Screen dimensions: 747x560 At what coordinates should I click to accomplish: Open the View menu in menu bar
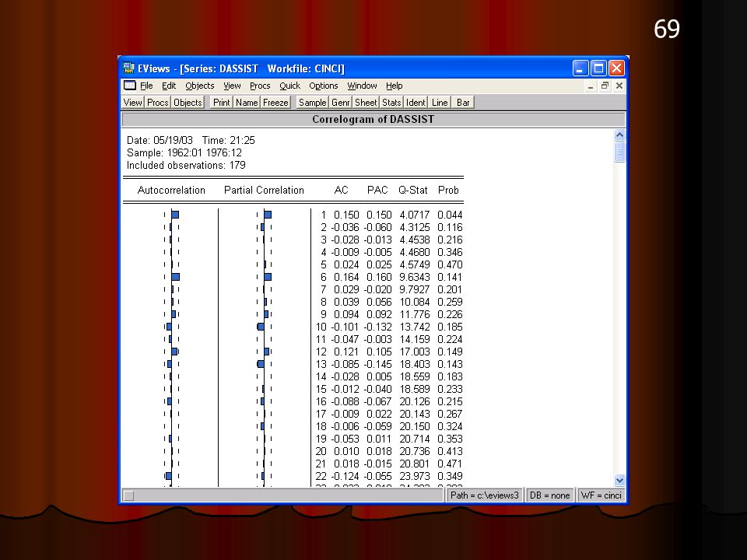(232, 86)
